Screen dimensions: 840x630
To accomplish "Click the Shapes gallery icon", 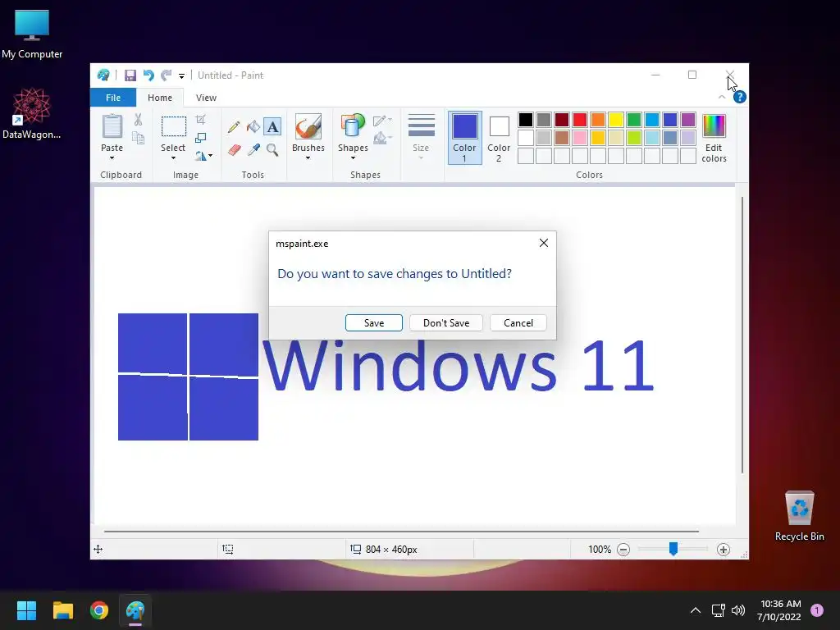I will tap(353, 126).
